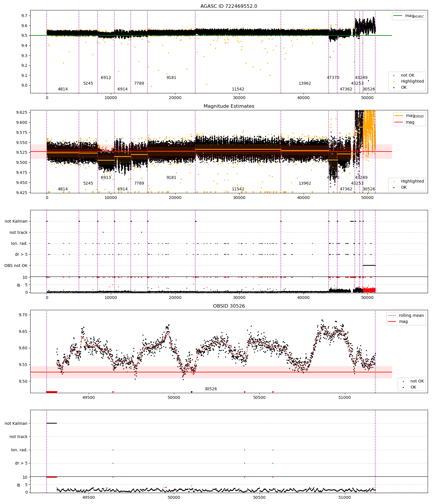Click the "9.7" y-axis tick in the top plot

[x=24, y=16]
